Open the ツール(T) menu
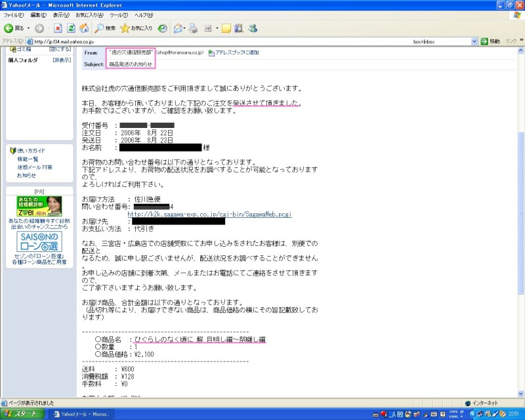This screenshot has height=420, width=525. pos(119,15)
